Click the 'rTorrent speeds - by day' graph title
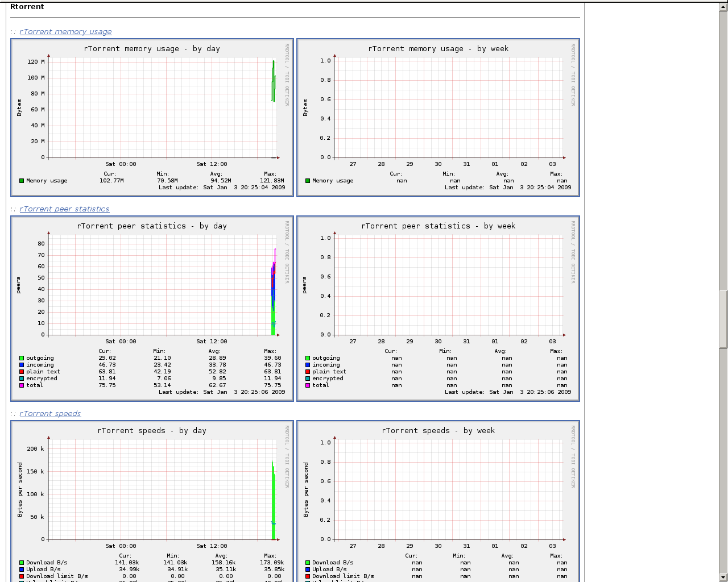Viewport: 728px width, 582px height. [152, 431]
